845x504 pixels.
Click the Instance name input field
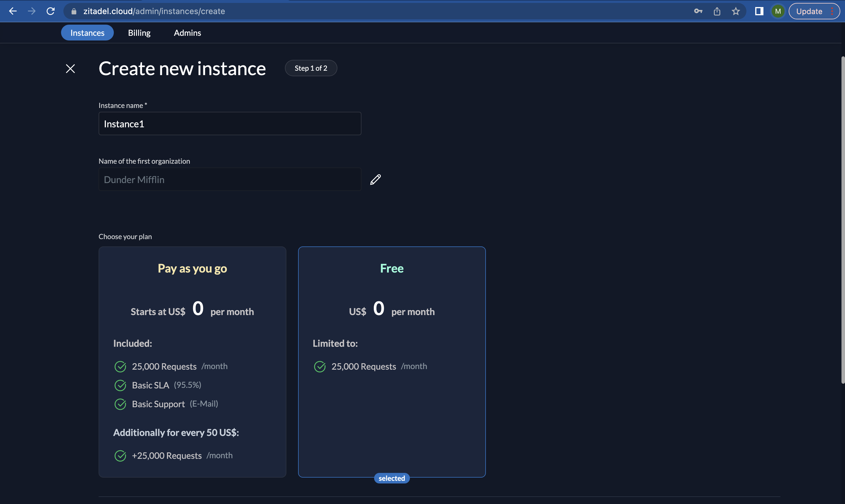click(x=229, y=123)
